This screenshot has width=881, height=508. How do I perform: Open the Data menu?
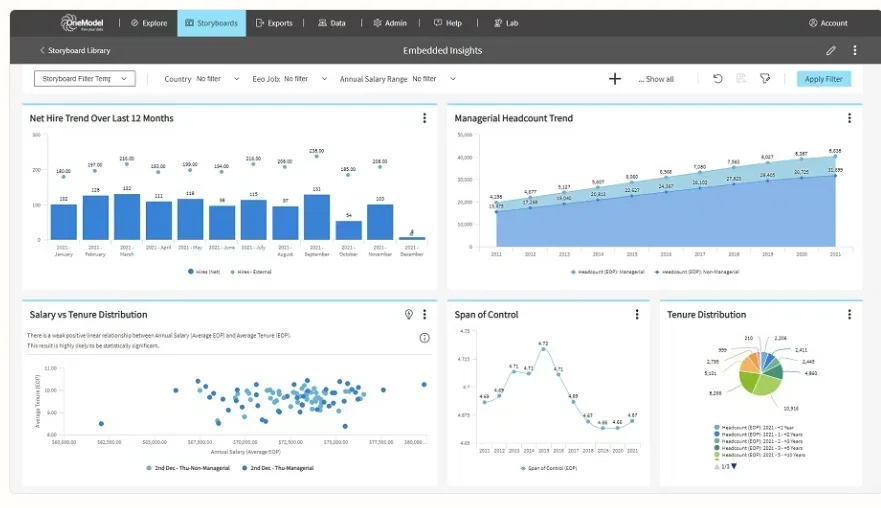pyautogui.click(x=331, y=23)
